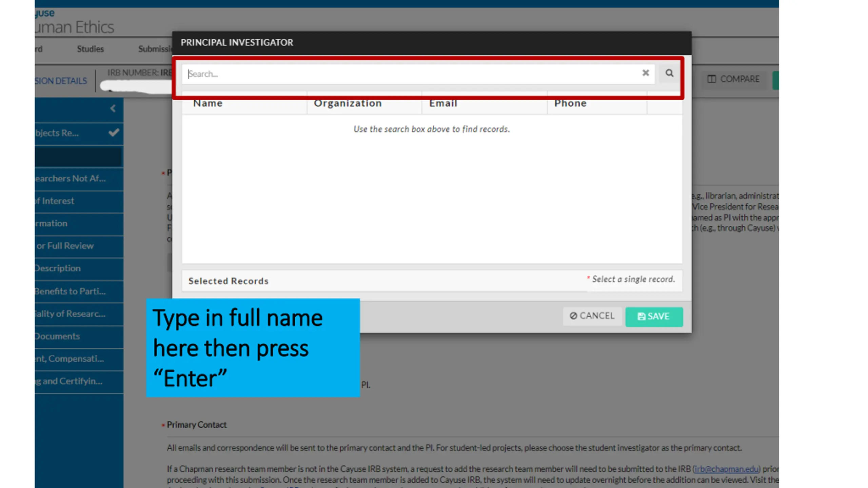This screenshot has height=488, width=868.
Task: Open the Researchers Not Affiliated sidebar section
Action: pos(79,179)
